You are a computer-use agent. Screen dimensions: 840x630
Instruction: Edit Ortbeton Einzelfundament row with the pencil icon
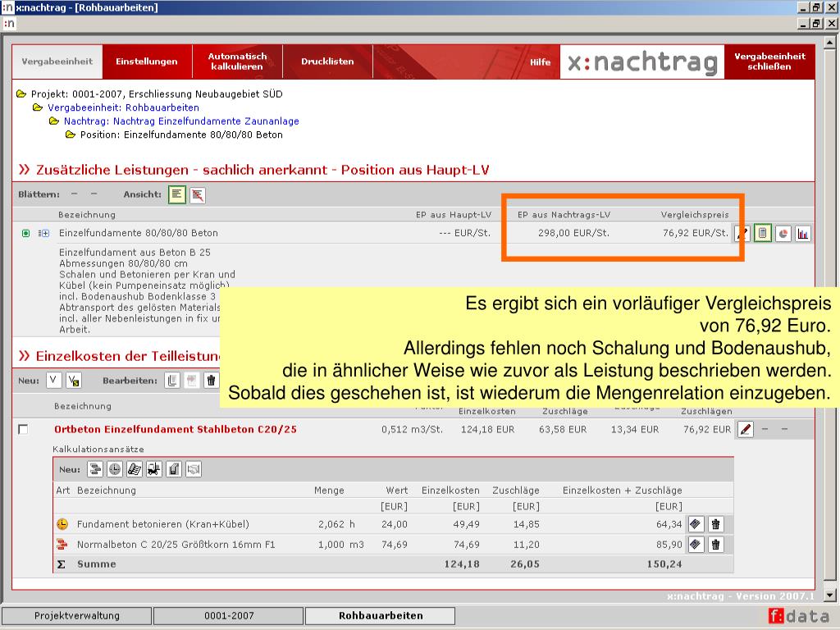[745, 429]
